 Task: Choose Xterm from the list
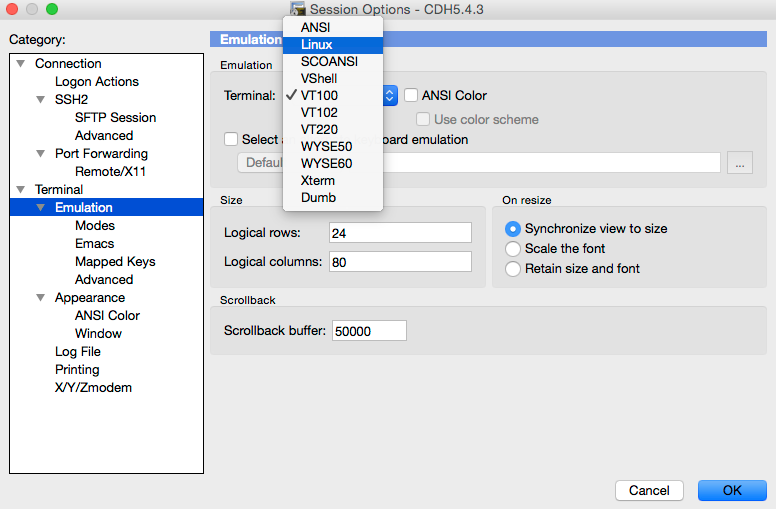point(333,181)
